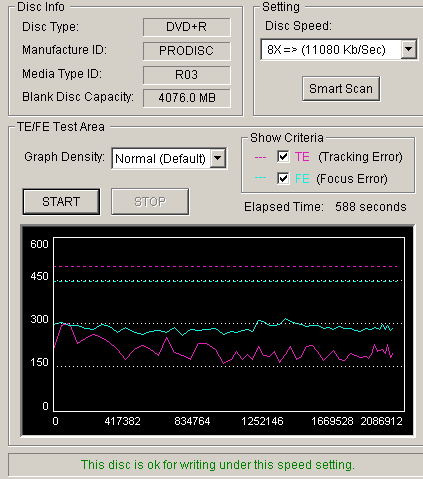This screenshot has height=479, width=423.
Task: Click the Manufacture ID PRODISC field
Action: coord(187,51)
